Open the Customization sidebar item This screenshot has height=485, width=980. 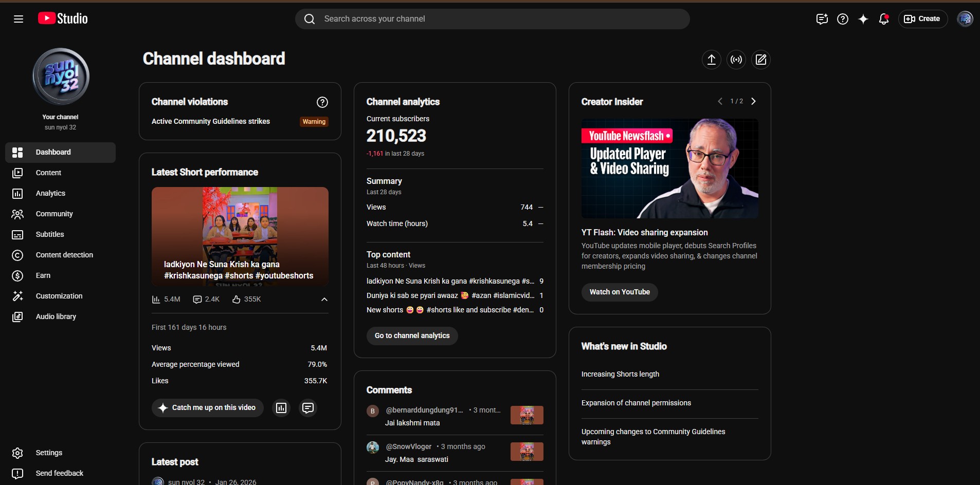click(60, 296)
